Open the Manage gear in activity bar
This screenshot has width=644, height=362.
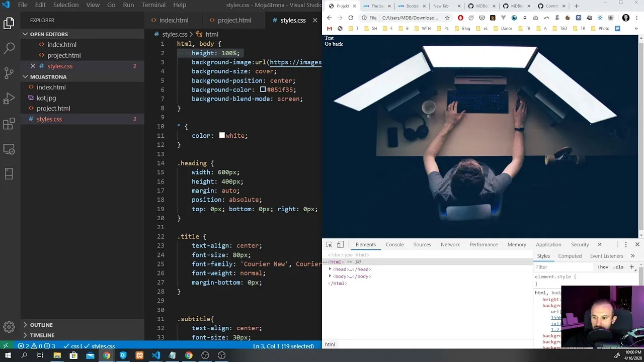click(x=9, y=327)
